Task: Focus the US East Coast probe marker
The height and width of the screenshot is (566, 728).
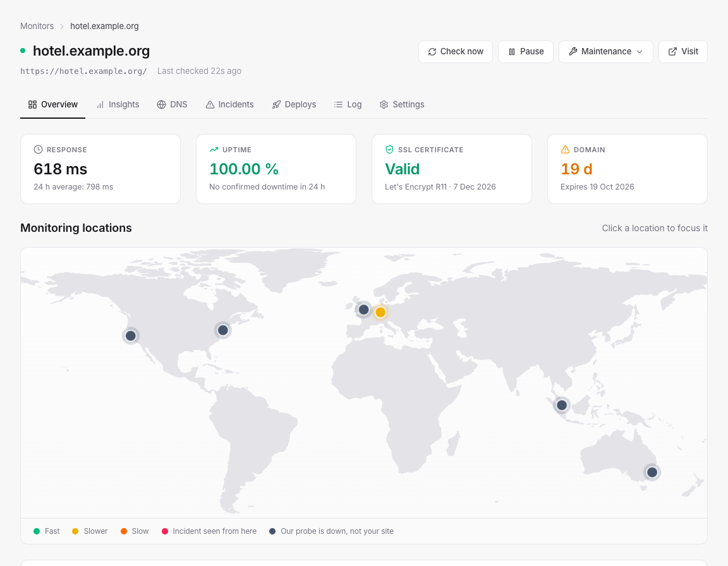Action: tap(223, 330)
